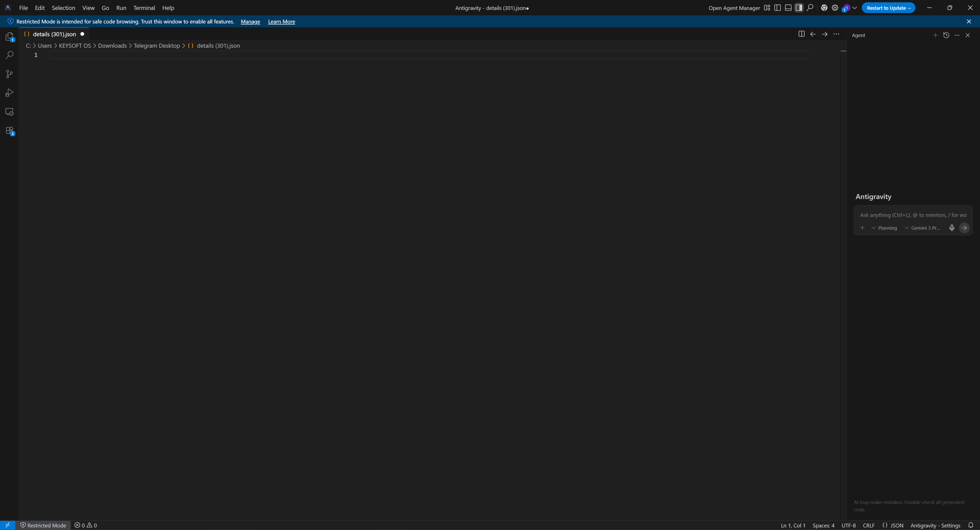Open the Run and Debug view
This screenshot has width=980, height=530.
(9, 93)
